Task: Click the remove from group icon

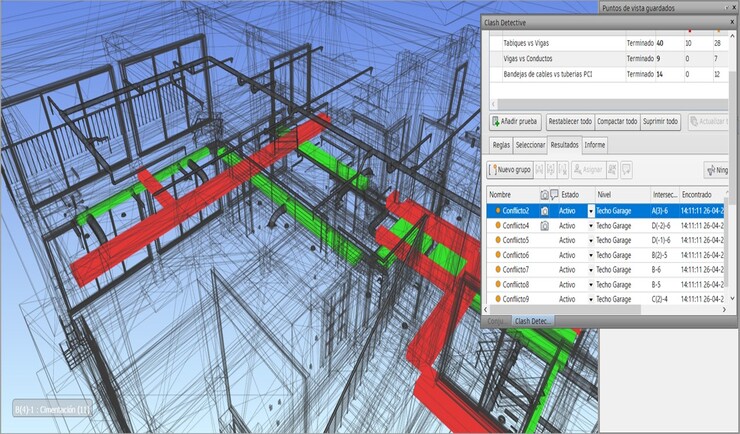Action: [x=551, y=170]
